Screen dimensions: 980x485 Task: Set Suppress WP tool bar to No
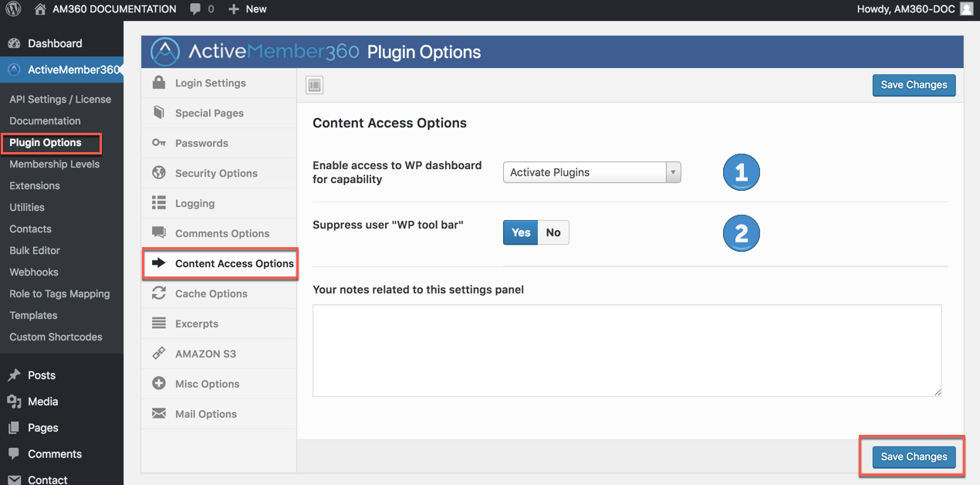(x=553, y=232)
